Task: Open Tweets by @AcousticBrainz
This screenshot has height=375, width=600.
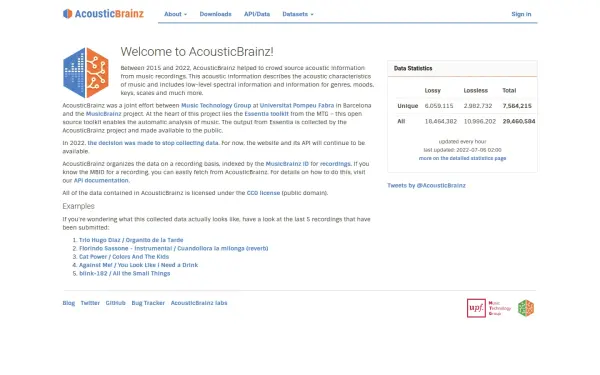Action: (x=426, y=186)
